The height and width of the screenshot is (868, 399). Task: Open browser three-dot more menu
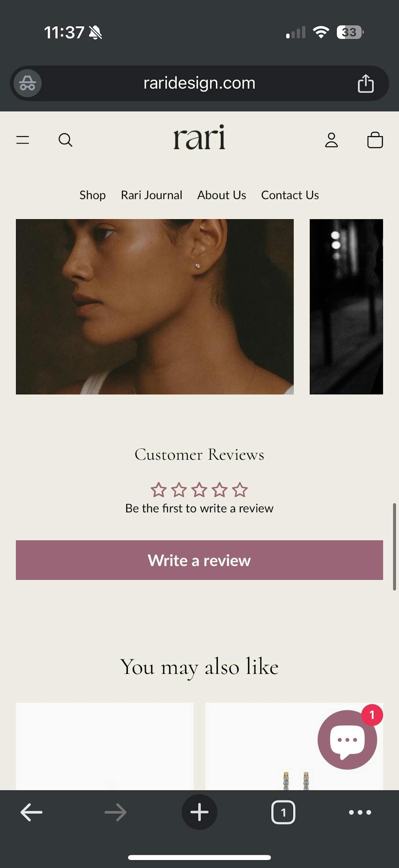(360, 812)
